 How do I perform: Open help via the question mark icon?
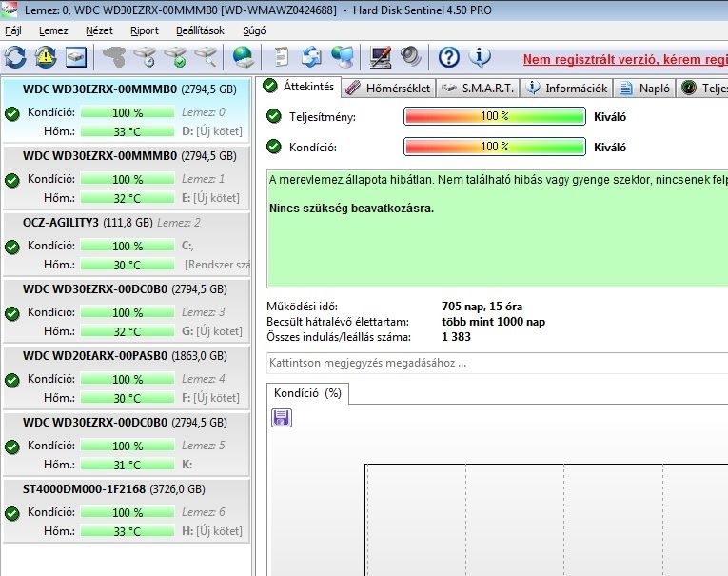pyautogui.click(x=449, y=57)
